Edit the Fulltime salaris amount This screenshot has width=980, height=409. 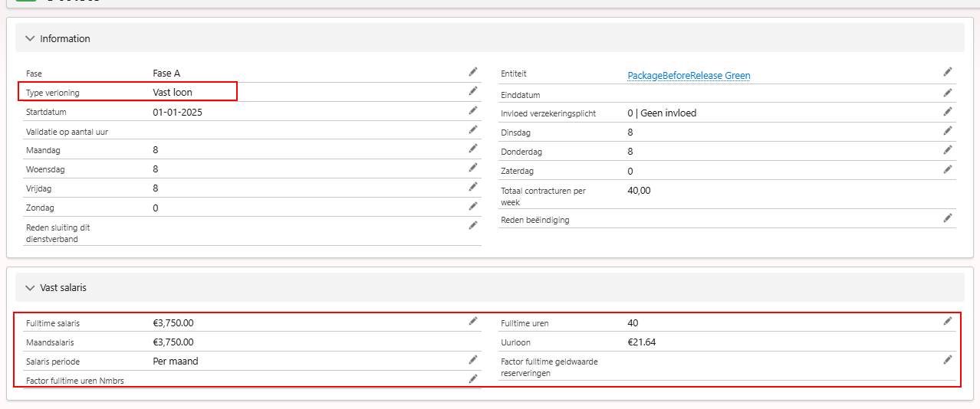point(473,322)
